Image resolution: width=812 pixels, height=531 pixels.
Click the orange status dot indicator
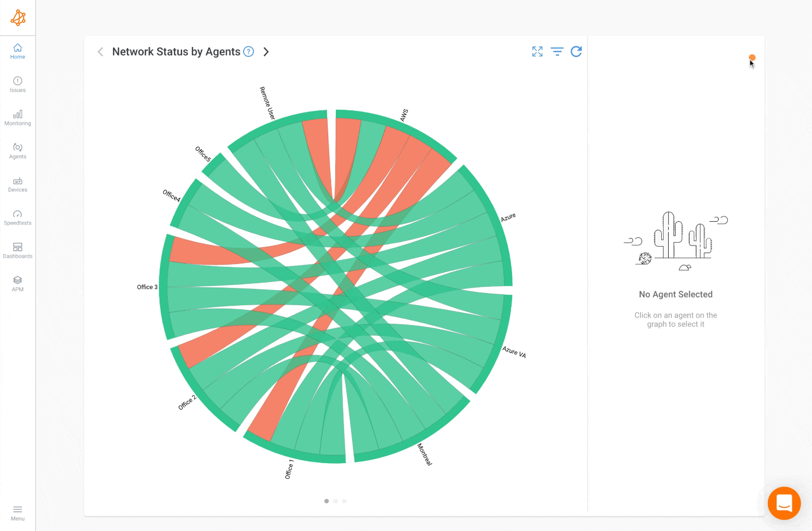(752, 57)
